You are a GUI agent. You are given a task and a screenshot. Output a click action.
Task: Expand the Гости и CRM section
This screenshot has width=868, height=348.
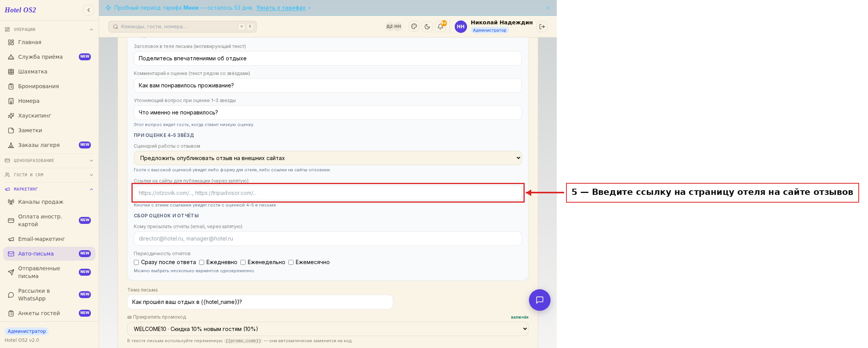tap(49, 175)
